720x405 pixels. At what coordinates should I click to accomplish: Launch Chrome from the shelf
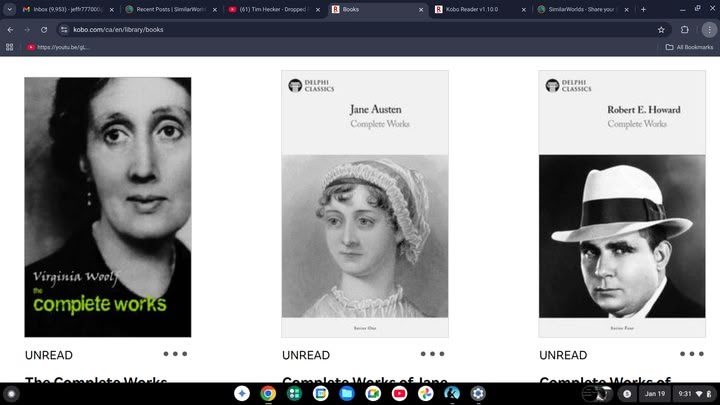pos(268,394)
